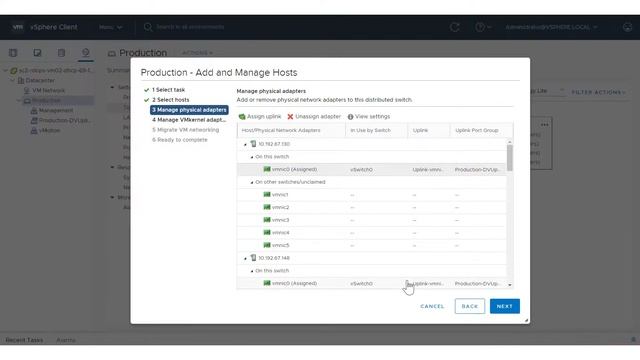The width and height of the screenshot is (640, 360).
Task: Select the vmnic2 network adapter icon
Action: click(x=267, y=207)
